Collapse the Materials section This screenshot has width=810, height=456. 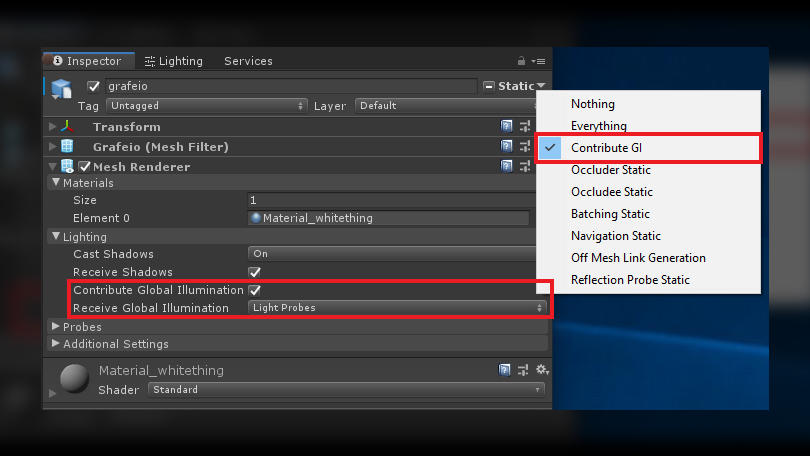[x=56, y=182]
